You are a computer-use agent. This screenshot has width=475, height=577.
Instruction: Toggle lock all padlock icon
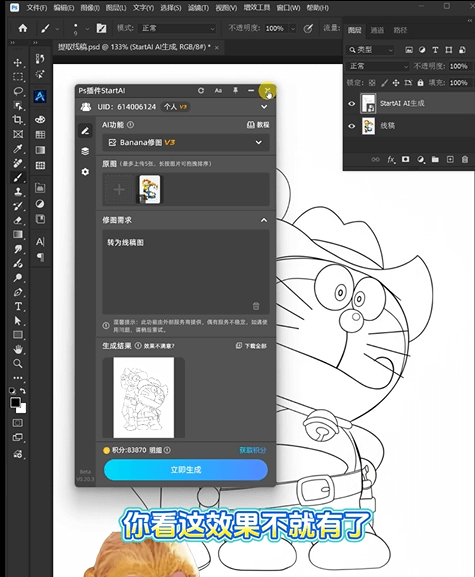420,83
